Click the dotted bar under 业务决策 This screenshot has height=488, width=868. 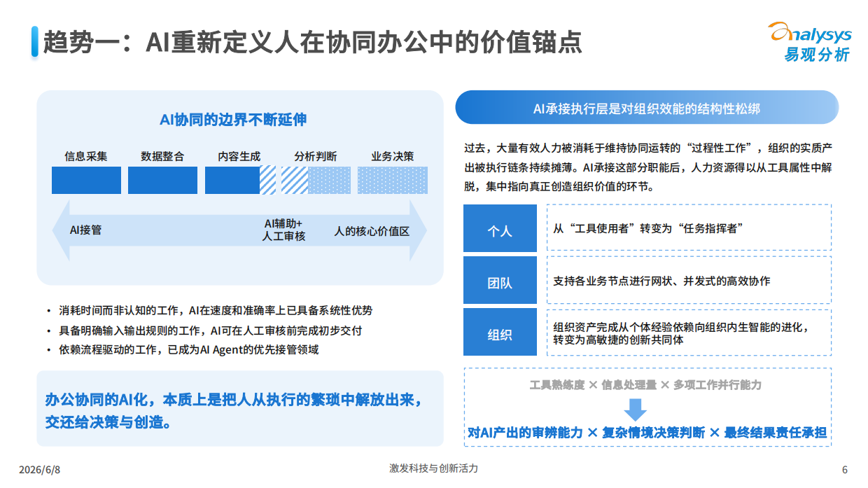click(x=393, y=180)
